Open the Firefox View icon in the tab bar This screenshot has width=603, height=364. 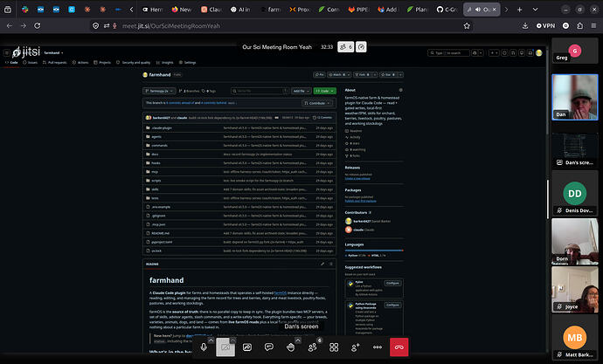[x=8, y=10]
